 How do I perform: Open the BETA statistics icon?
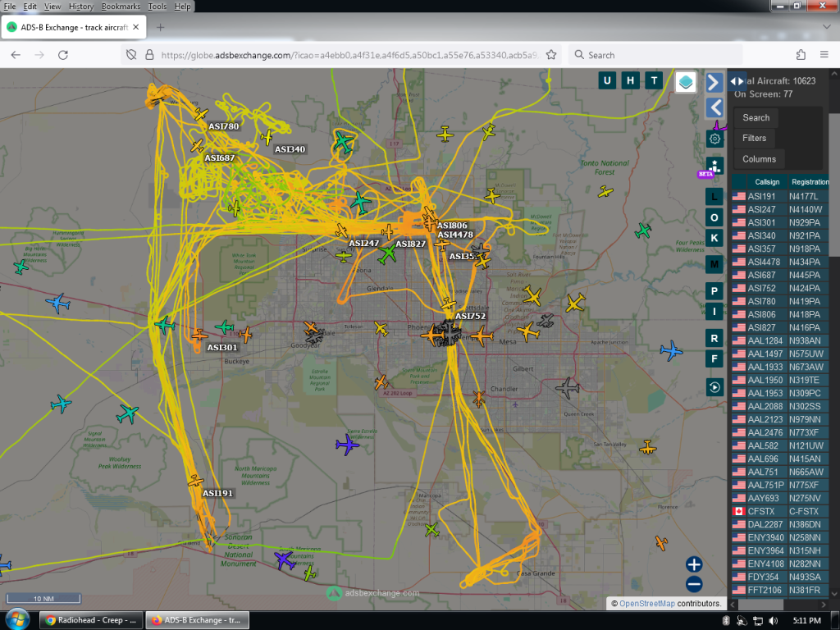[714, 166]
